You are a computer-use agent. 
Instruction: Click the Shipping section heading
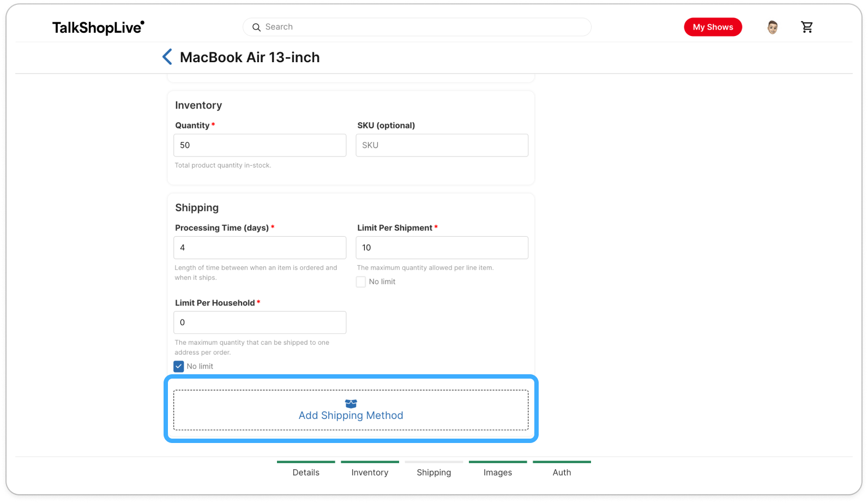[197, 208]
